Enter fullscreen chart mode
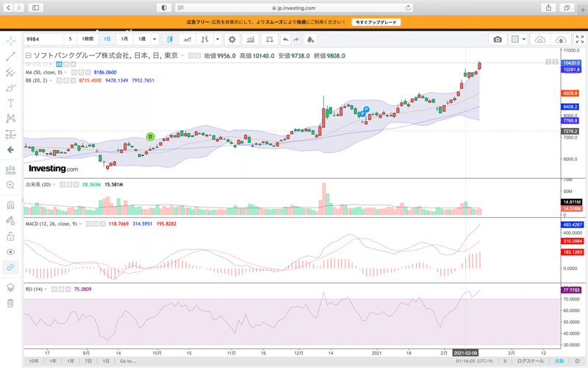Viewport: 588px width, 368px height. (x=580, y=39)
